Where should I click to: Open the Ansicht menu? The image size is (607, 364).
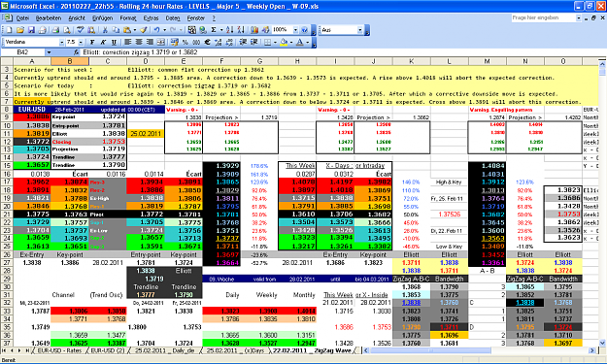[x=77, y=17]
